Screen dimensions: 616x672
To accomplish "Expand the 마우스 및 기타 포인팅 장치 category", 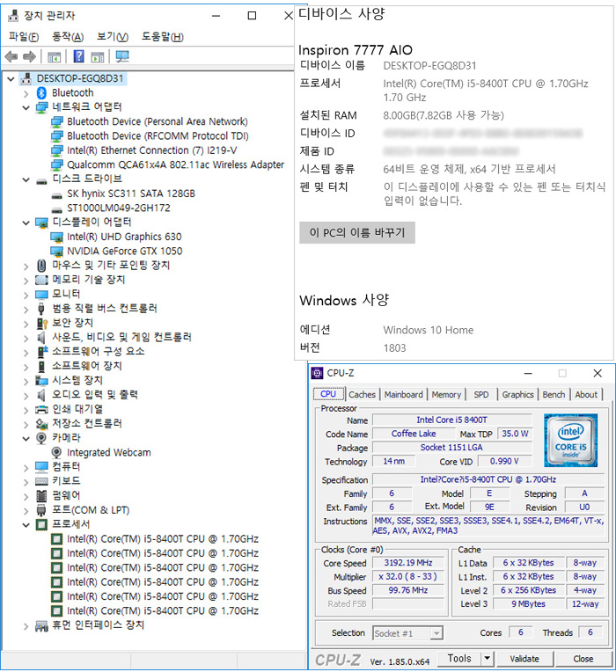I will pyautogui.click(x=26, y=267).
